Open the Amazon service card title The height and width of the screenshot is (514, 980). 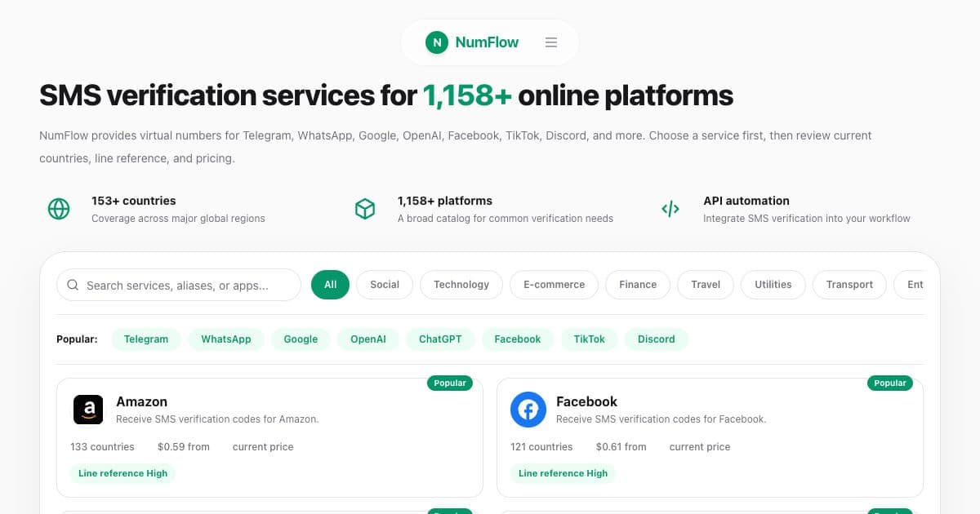click(x=142, y=401)
